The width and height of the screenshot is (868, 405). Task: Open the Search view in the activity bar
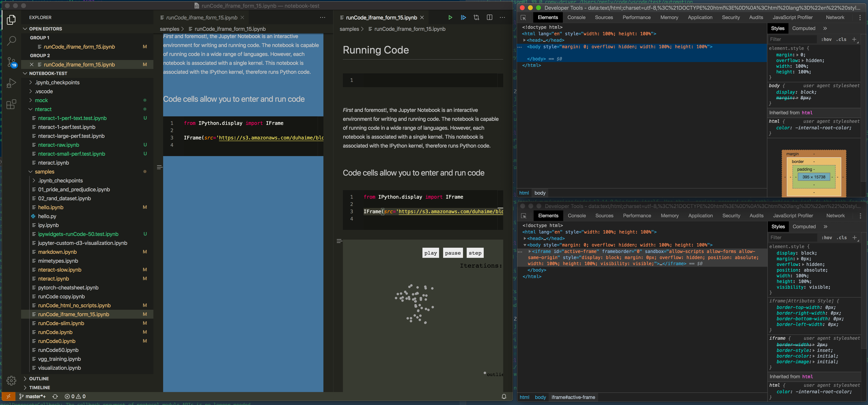coord(11,41)
